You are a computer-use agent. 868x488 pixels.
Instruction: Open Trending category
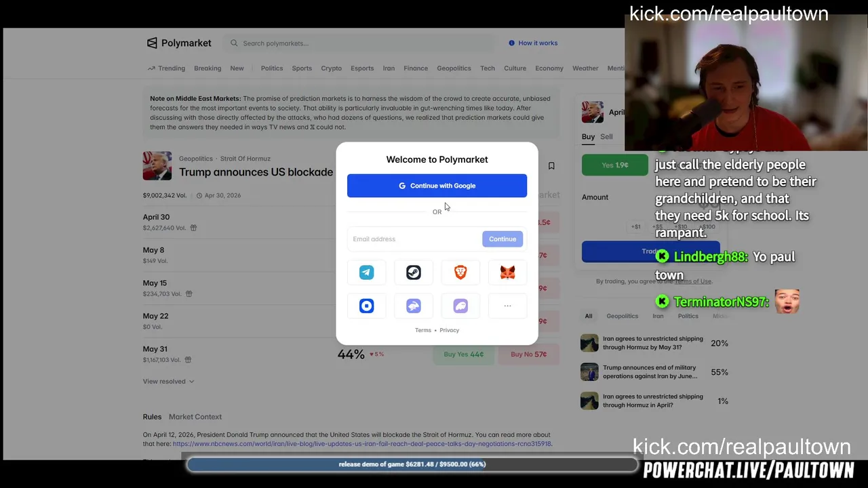click(166, 68)
